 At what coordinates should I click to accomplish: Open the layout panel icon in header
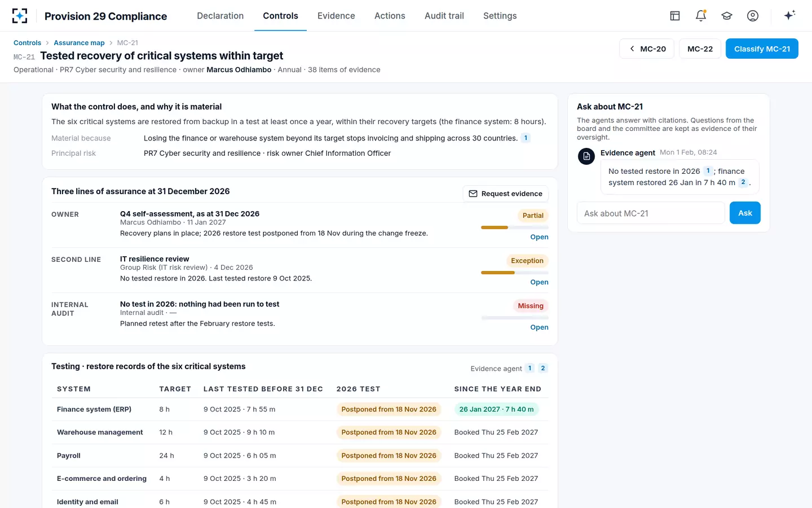[675, 16]
